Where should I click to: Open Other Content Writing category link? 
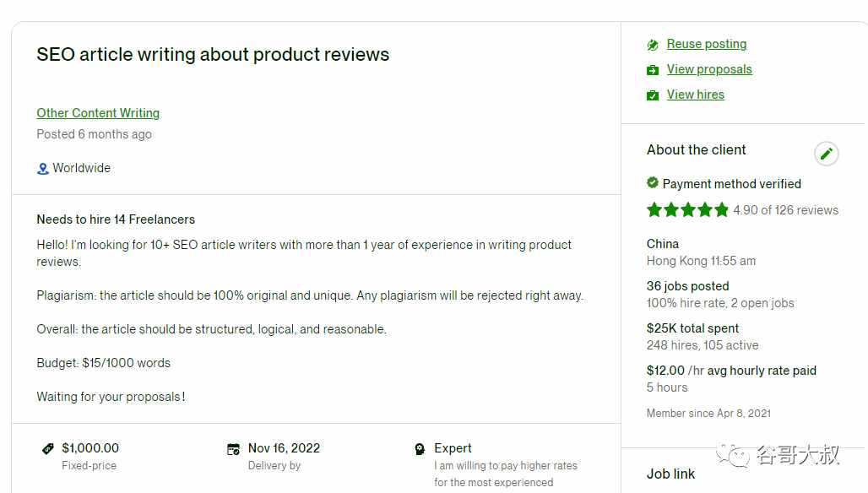tap(98, 113)
